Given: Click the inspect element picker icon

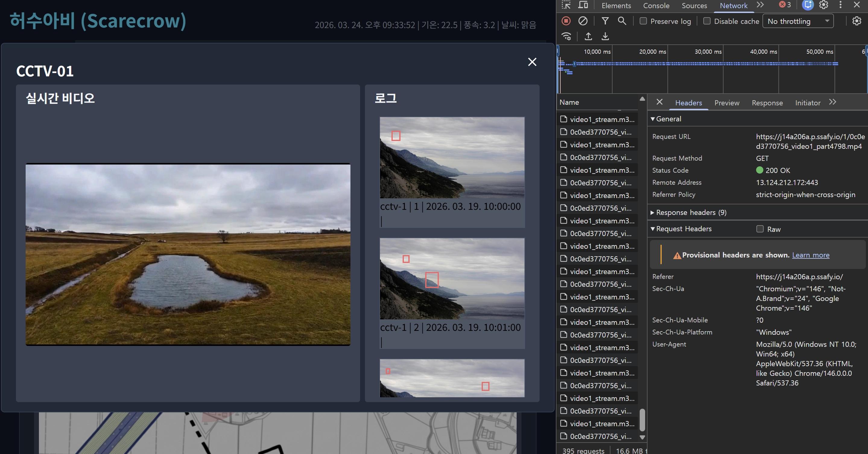Looking at the screenshot, I should point(566,5).
